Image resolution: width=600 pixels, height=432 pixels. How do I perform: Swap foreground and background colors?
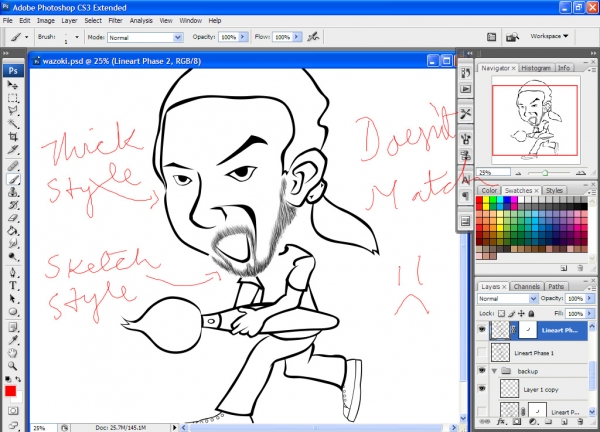coord(18,379)
